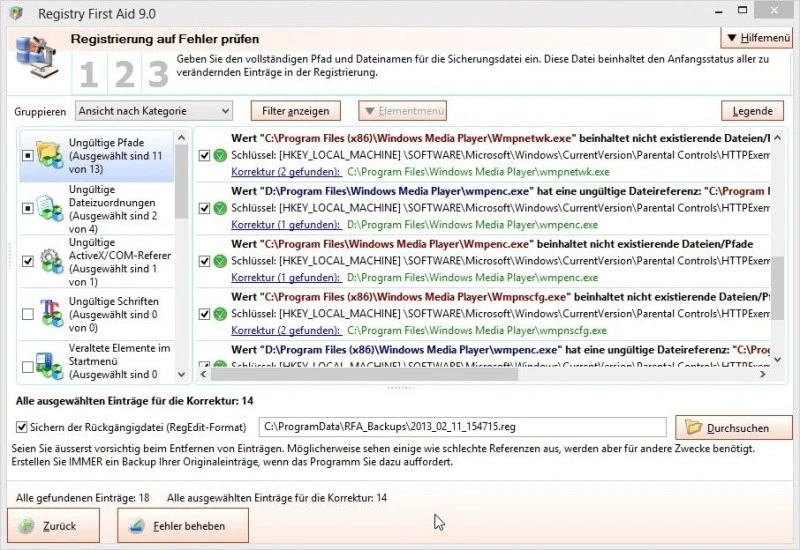Open Korrektur (1 gefunden) link under D:\ wmpenc.exe

[285, 224]
